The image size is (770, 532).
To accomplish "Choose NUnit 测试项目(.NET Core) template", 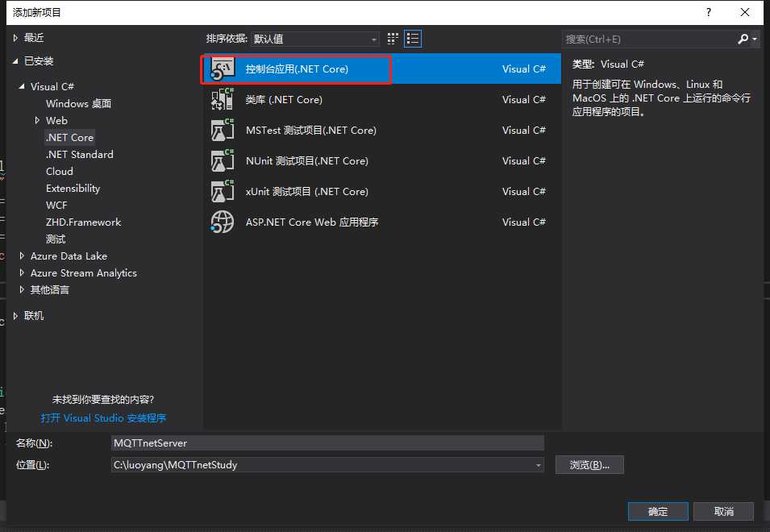I will (381, 161).
